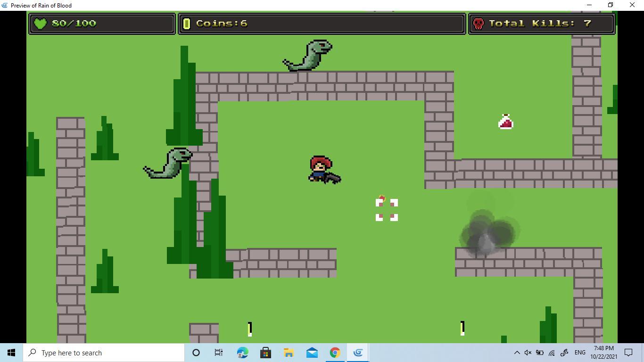
Task: Click the white aiming crosshair reticle
Action: pos(387,210)
